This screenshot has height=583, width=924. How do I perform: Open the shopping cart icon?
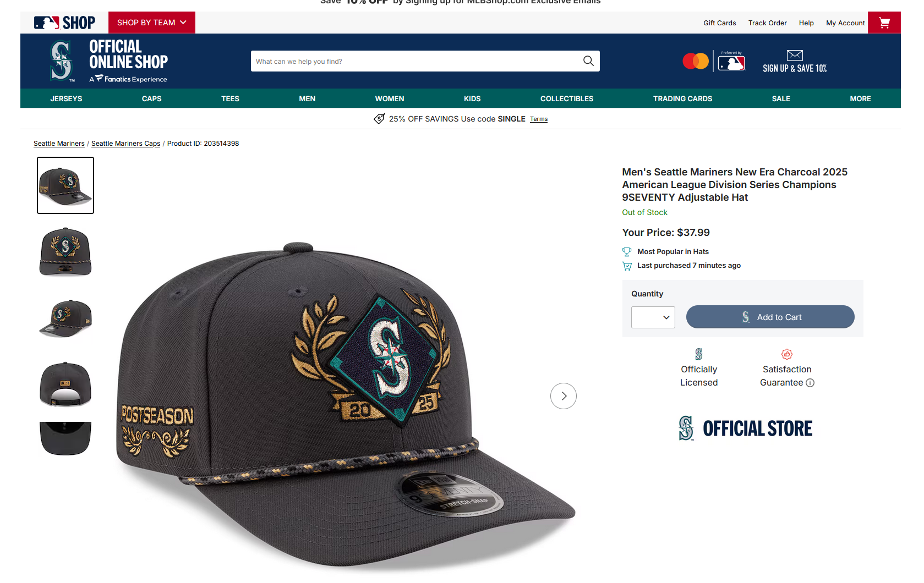(884, 23)
